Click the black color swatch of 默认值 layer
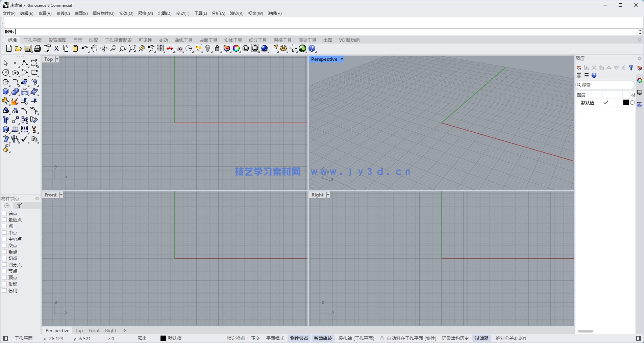Viewport: 644px width, 343px height. 625,102
